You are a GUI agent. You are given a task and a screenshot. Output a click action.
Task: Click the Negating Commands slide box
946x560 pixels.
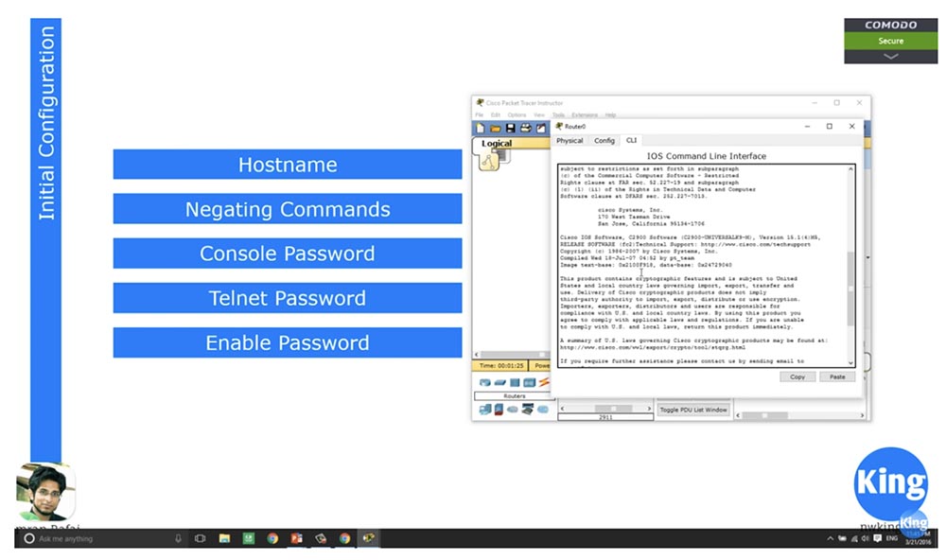pos(288,209)
